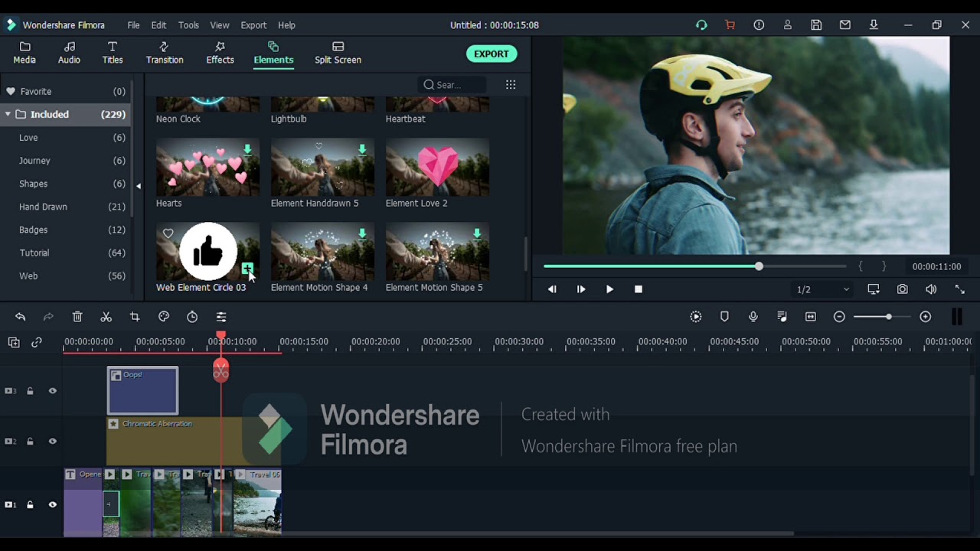Collapse the Included folder
980x551 pixels.
(x=8, y=115)
